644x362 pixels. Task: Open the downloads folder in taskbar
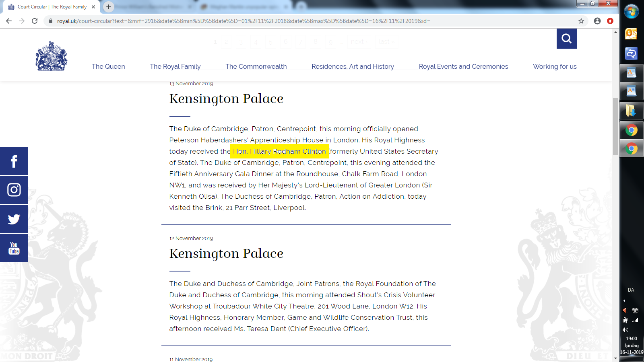pos(631,111)
